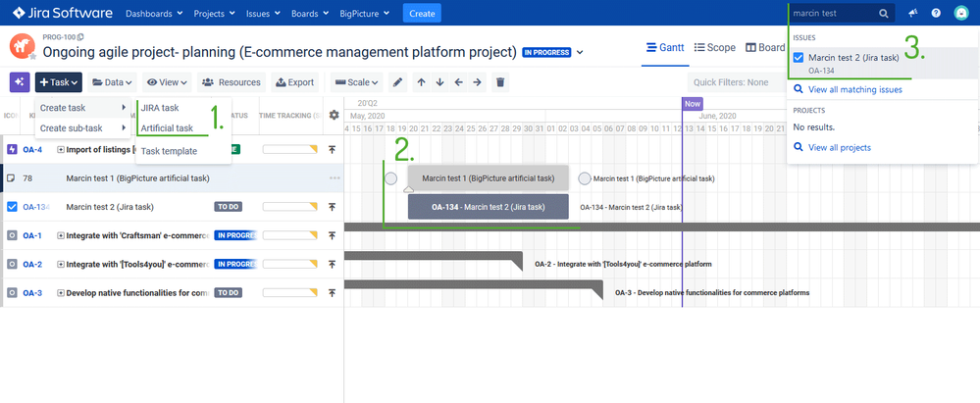This screenshot has height=403, width=980.
Task: Click the OA-2 scroll-to-task icon
Action: [x=332, y=265]
